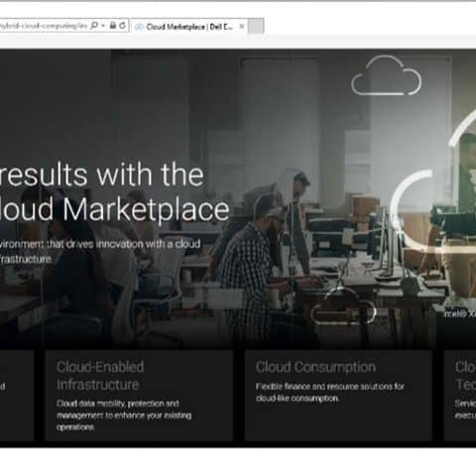Open the address bar dropdown arrow
476x449 pixels.
[x=103, y=26]
